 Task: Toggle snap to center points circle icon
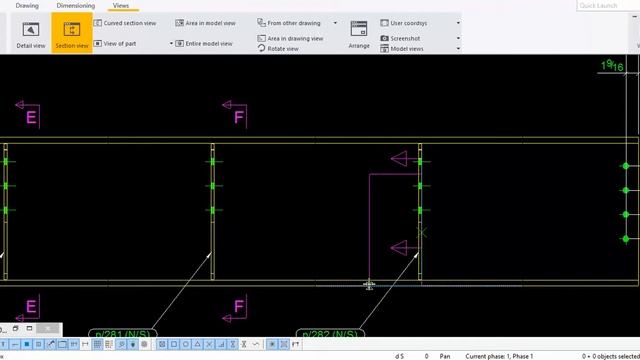coord(186,344)
